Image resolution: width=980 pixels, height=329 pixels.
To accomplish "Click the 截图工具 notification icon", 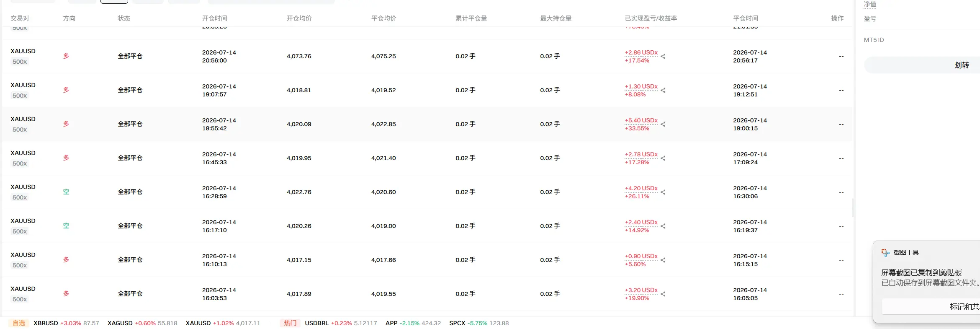I will click(x=885, y=252).
